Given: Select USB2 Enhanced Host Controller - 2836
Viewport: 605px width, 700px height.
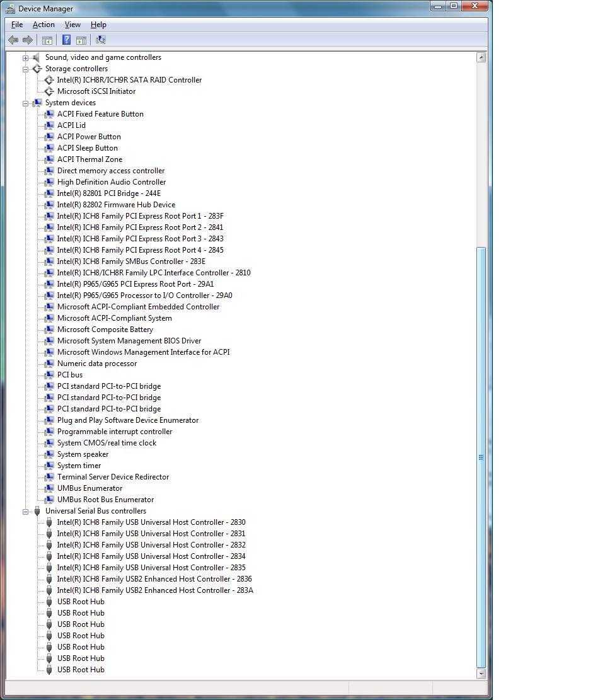Looking at the screenshot, I should (x=154, y=579).
